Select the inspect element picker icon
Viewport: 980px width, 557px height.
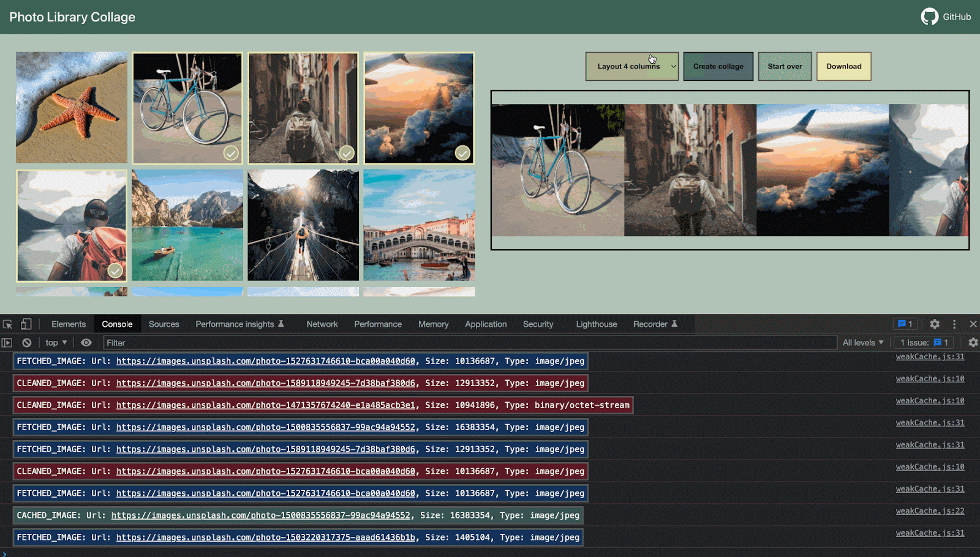click(x=8, y=324)
